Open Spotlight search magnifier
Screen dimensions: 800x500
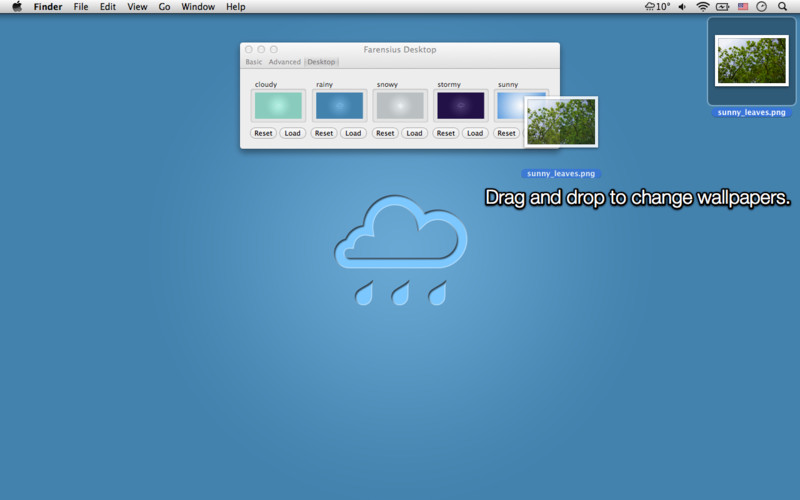pos(782,7)
